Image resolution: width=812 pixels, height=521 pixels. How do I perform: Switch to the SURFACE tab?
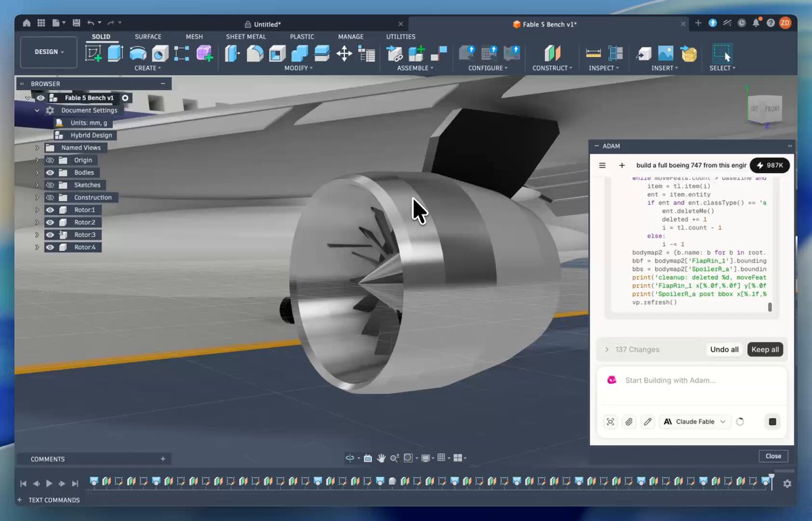tap(148, 37)
